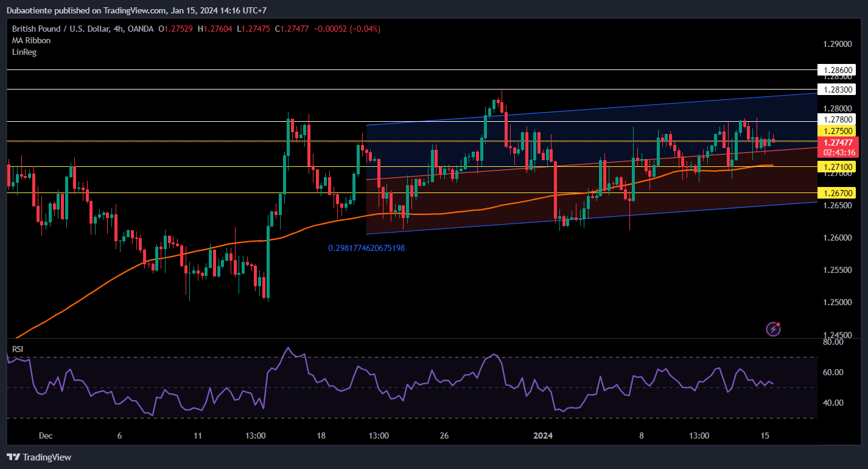The height and width of the screenshot is (469, 868).
Task: Click the blue 0.2981774620675198 regression value
Action: [x=366, y=248]
